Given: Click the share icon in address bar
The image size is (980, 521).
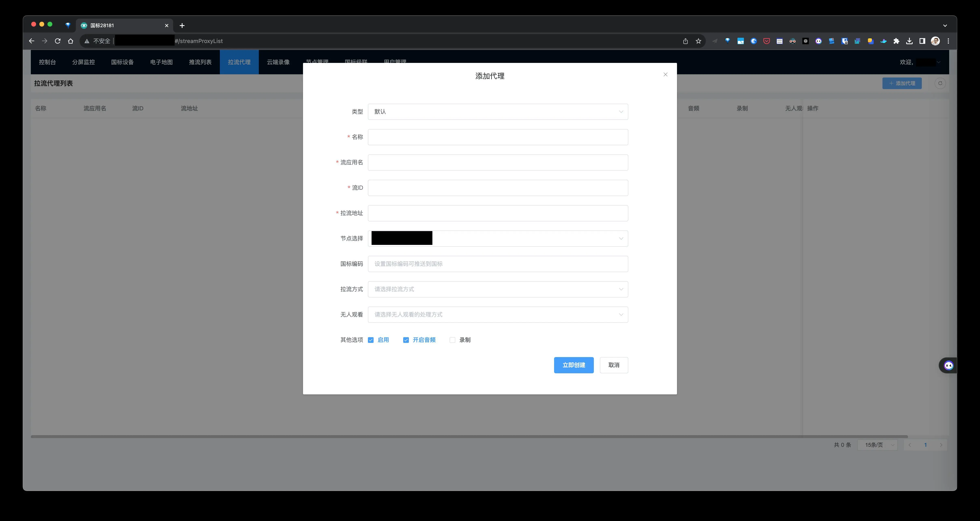Looking at the screenshot, I should [x=685, y=41].
